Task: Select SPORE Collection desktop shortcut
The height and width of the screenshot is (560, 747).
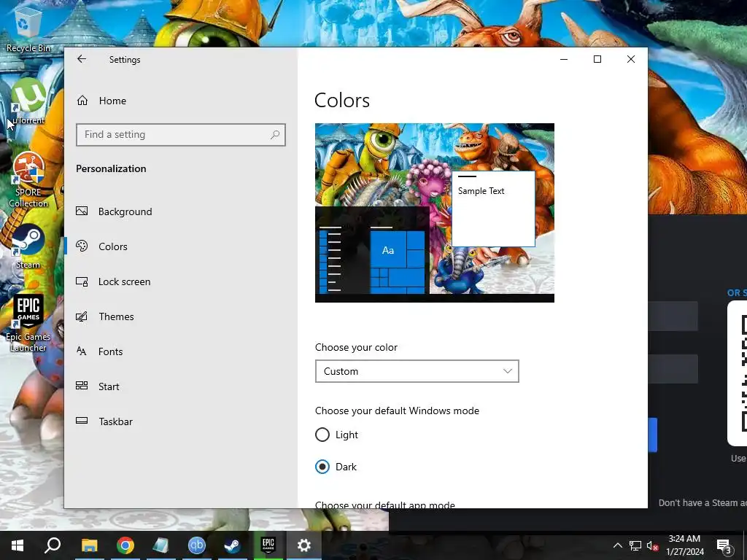Action: coord(28,180)
